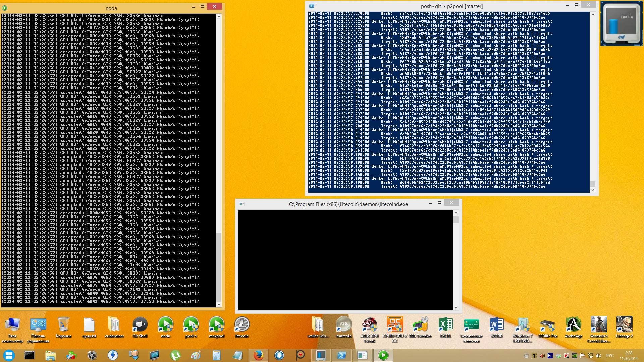
Task: Open Action Center flag tray icon
Action: click(583, 356)
